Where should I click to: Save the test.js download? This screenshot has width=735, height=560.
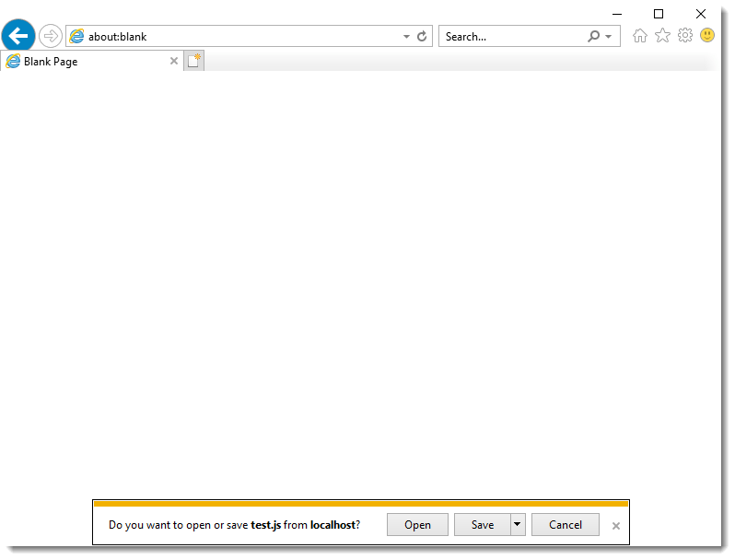pos(482,525)
